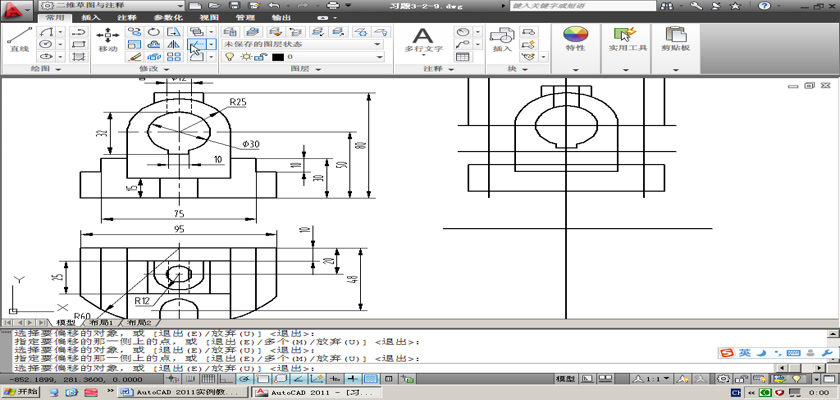This screenshot has height=400, width=840.
Task: Open the workspace dropdown 二维草图与注释
Action: pyautogui.click(x=112, y=6)
